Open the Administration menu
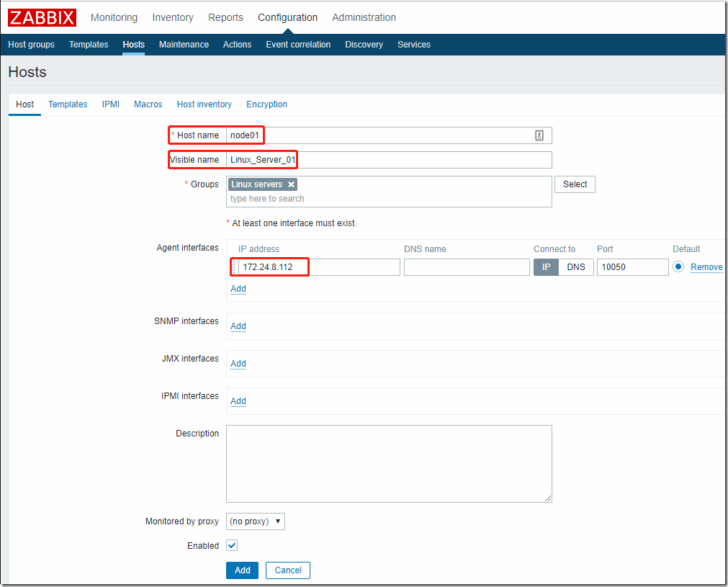Screen dimensions: 728x587 364,17
